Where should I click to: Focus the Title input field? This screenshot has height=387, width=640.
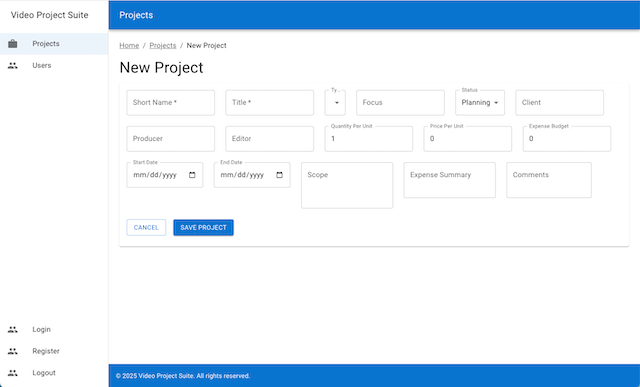(x=270, y=103)
